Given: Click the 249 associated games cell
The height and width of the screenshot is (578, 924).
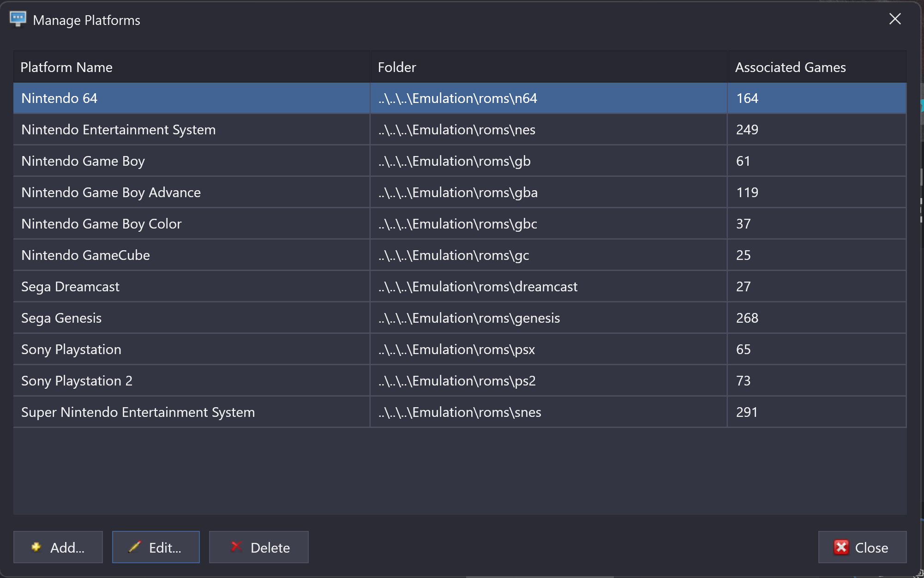Looking at the screenshot, I should click(817, 130).
